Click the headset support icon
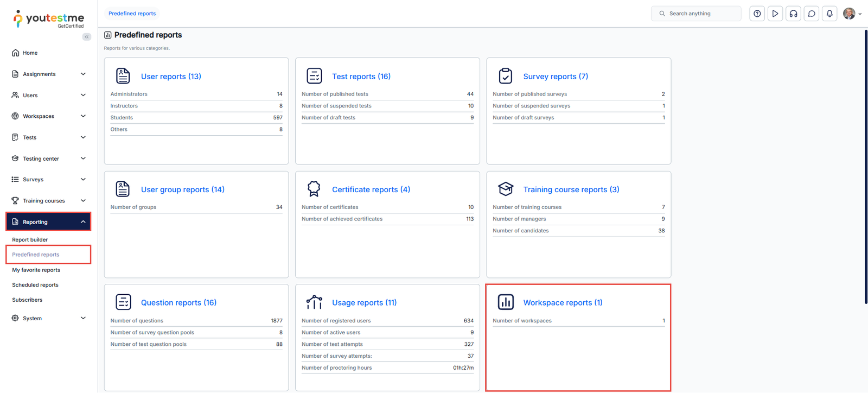This screenshot has height=393, width=868. tap(793, 14)
